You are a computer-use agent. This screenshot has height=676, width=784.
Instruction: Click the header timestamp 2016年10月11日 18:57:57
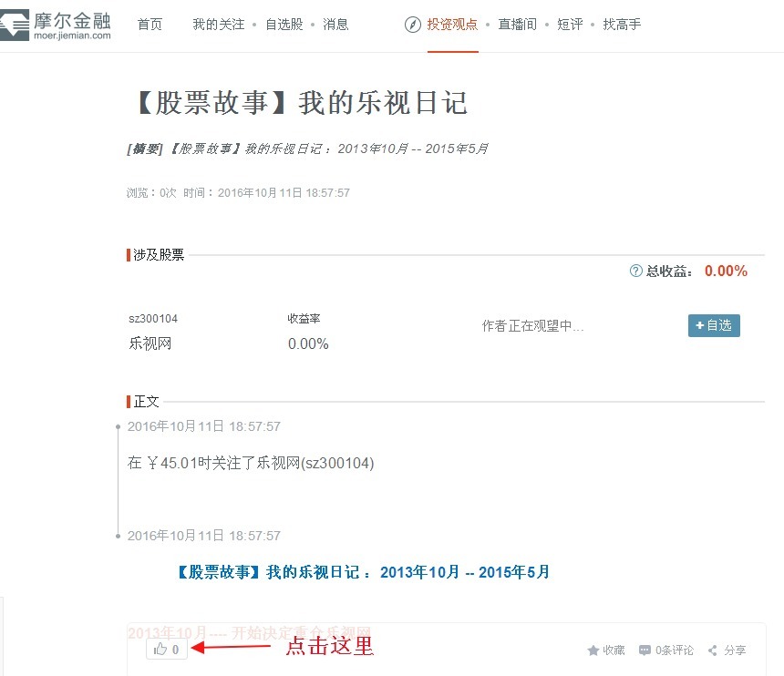pyautogui.click(x=284, y=193)
